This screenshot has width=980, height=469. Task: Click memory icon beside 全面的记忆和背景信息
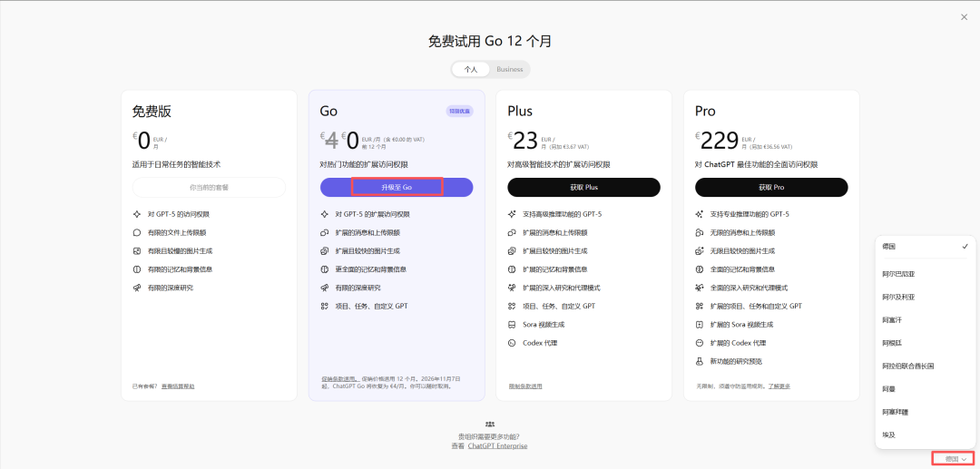[700, 269]
